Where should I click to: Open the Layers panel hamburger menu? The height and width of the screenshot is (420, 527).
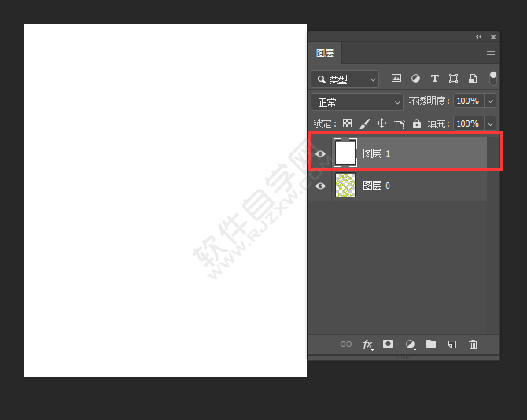(491, 53)
